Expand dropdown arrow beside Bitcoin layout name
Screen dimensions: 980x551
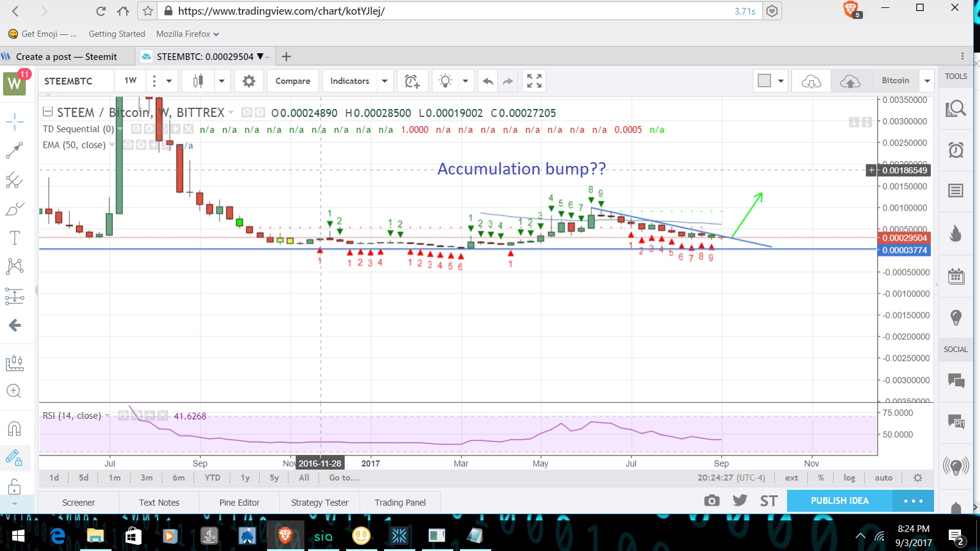[927, 81]
